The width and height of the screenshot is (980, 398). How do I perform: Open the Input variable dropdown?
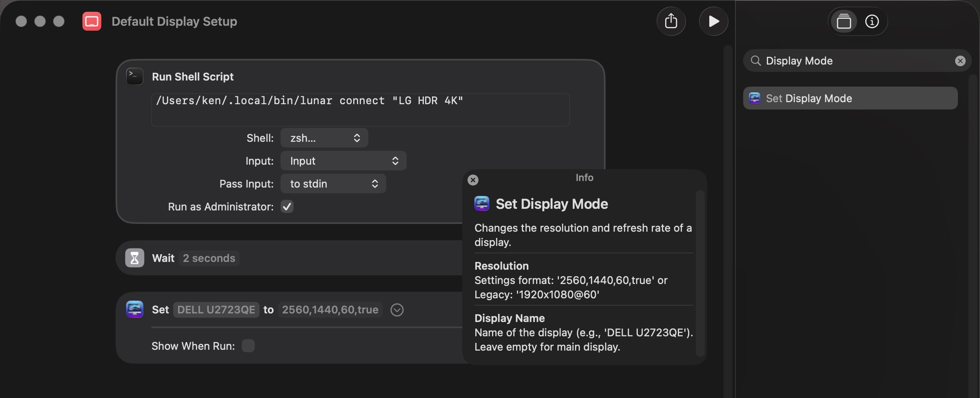pos(343,161)
